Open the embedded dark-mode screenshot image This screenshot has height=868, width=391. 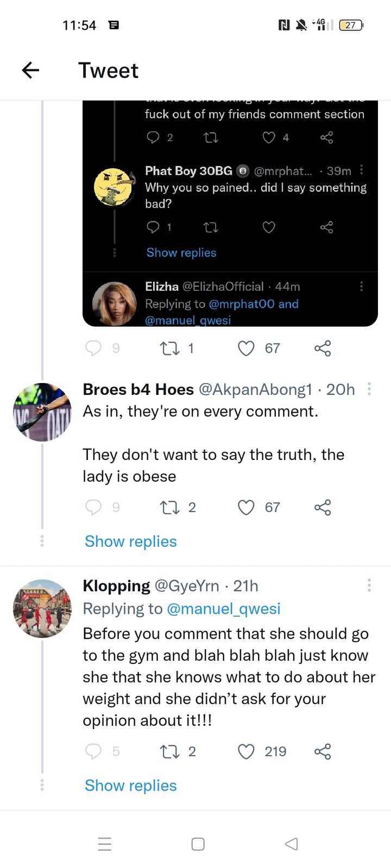(x=230, y=214)
